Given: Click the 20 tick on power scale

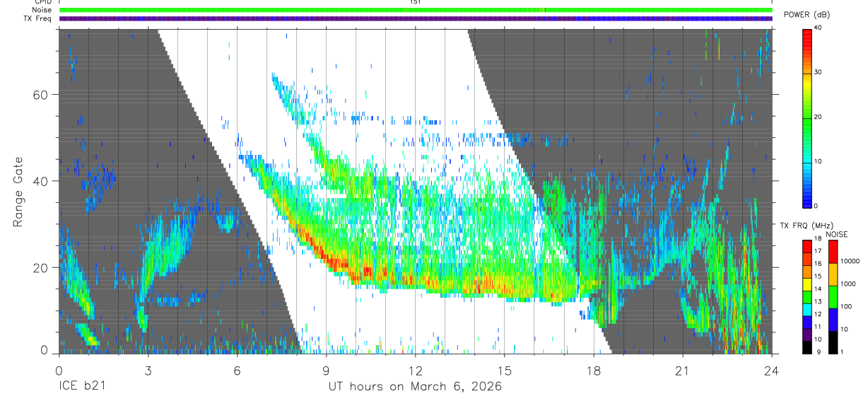Looking at the screenshot, I should pyautogui.click(x=819, y=117).
